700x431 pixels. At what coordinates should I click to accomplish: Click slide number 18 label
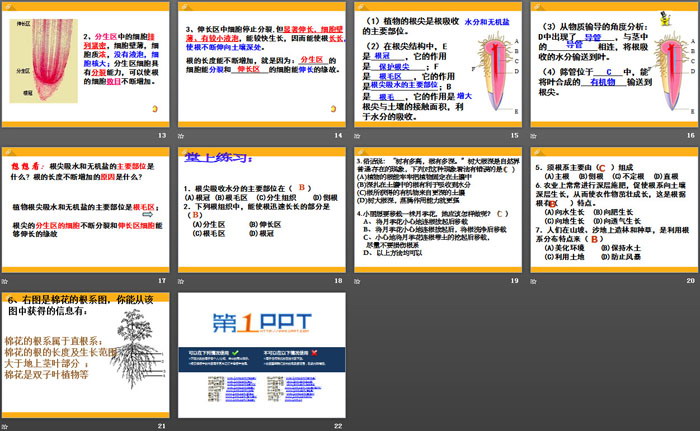pos(338,280)
